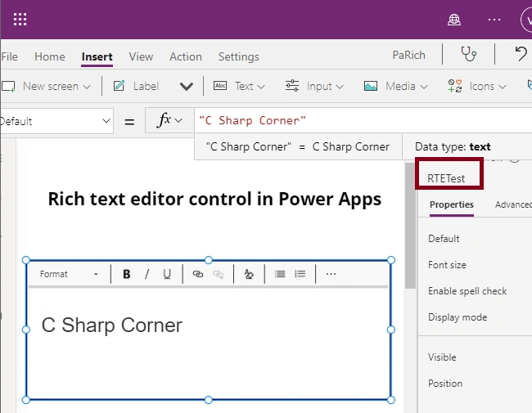Click the Icons shapes icon
Viewport: 532px width, 413px height.
pyautogui.click(x=454, y=86)
